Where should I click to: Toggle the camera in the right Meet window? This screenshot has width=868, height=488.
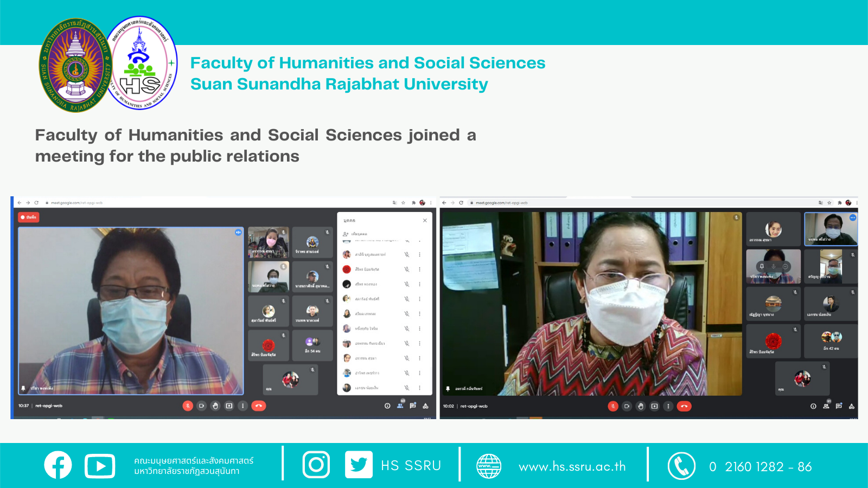click(x=627, y=406)
